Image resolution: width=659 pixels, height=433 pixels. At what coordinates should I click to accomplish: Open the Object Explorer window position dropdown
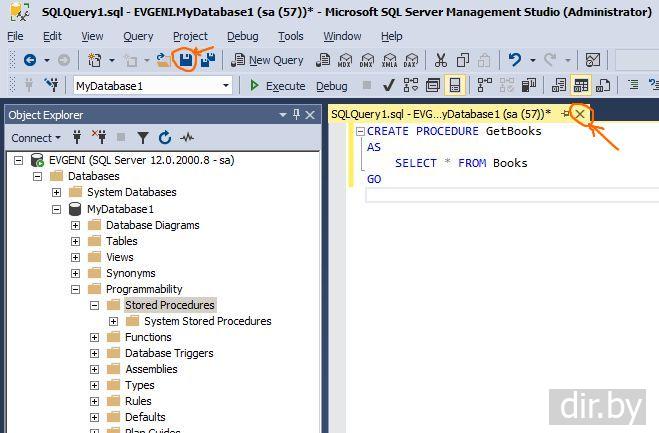tap(283, 115)
